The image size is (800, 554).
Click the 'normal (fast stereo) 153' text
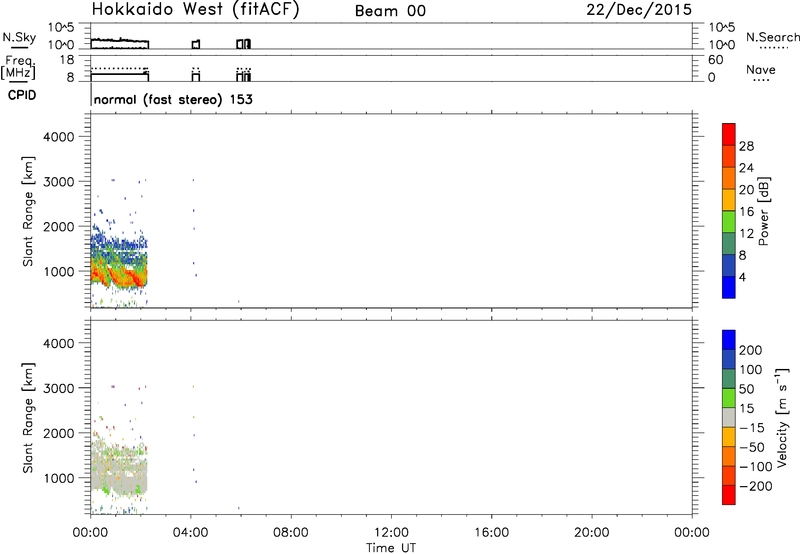click(x=173, y=99)
